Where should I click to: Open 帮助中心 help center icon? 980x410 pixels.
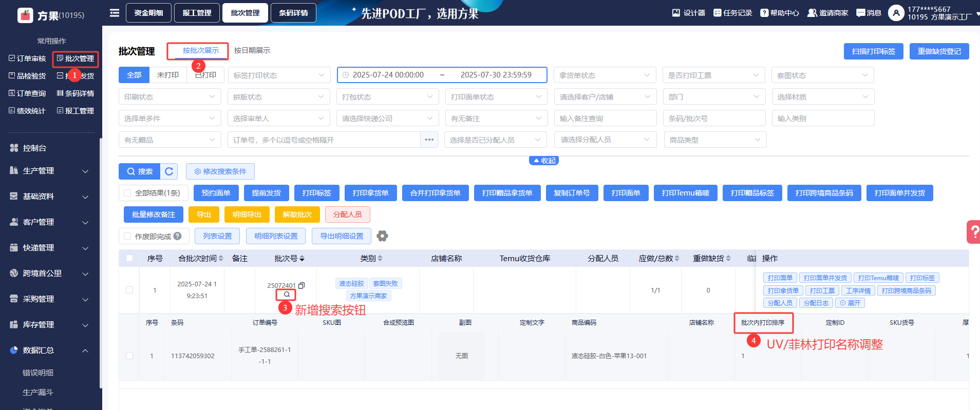[x=764, y=13]
